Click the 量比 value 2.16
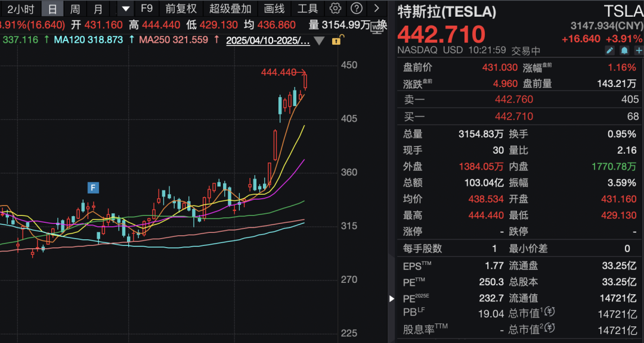The image size is (644, 343). pyautogui.click(x=627, y=150)
